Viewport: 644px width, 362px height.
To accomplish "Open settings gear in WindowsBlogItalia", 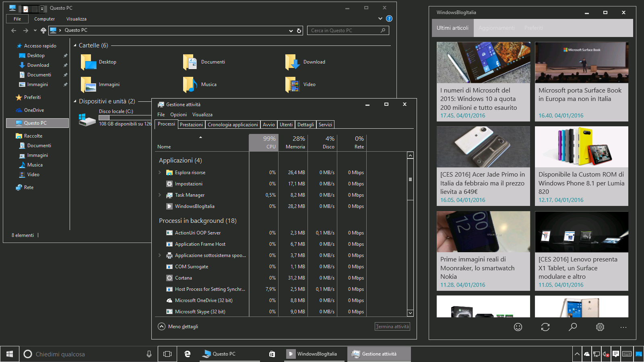I will [600, 327].
